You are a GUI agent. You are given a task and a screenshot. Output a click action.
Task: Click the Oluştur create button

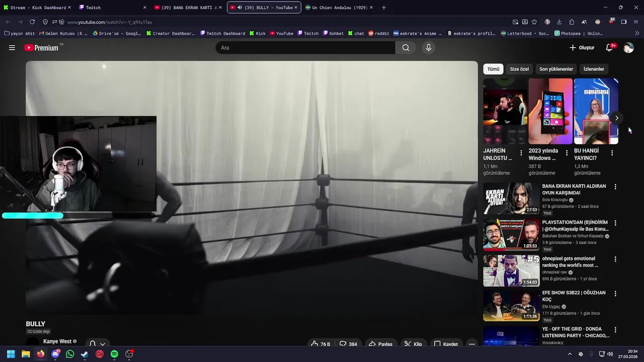tap(582, 48)
